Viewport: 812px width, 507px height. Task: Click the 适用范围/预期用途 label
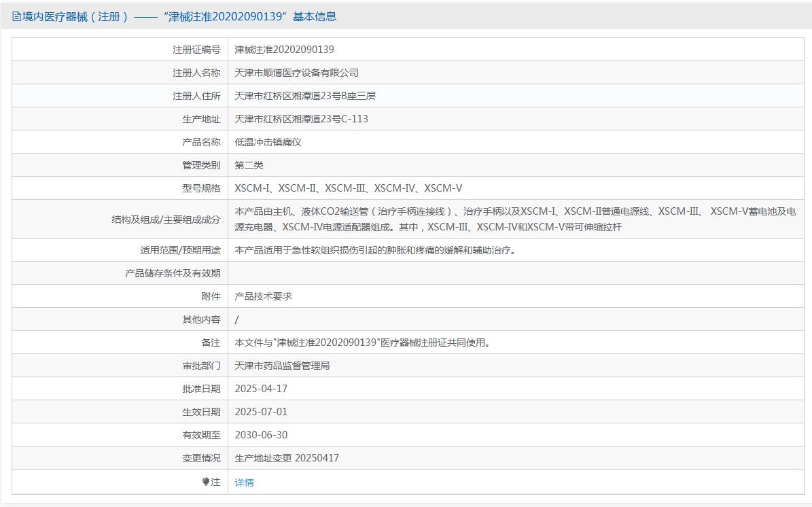tap(180, 250)
